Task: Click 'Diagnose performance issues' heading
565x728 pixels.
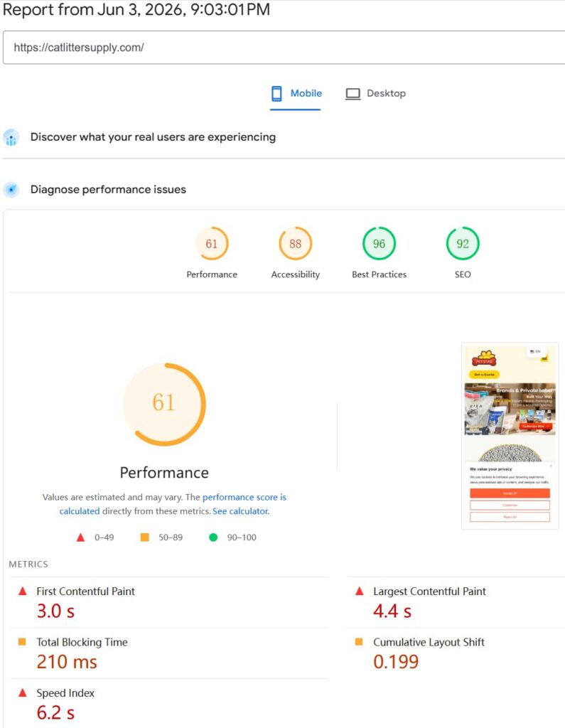Action: [108, 189]
